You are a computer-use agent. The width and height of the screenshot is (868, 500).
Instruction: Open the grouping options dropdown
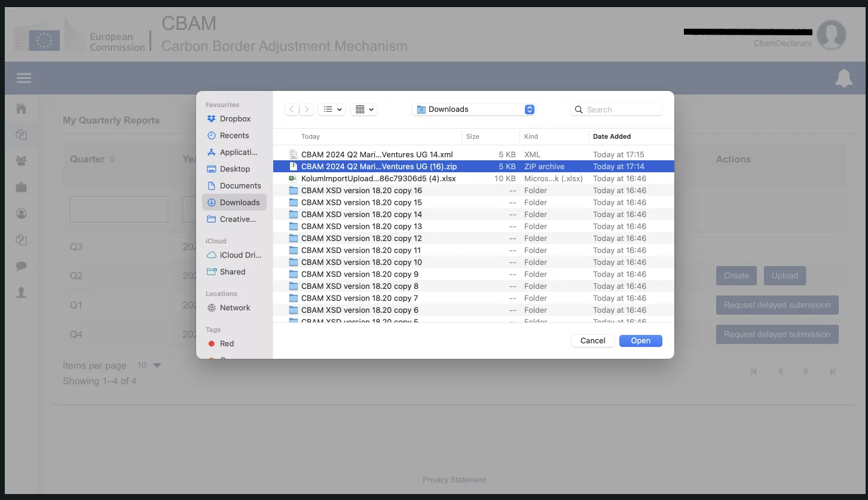point(364,109)
